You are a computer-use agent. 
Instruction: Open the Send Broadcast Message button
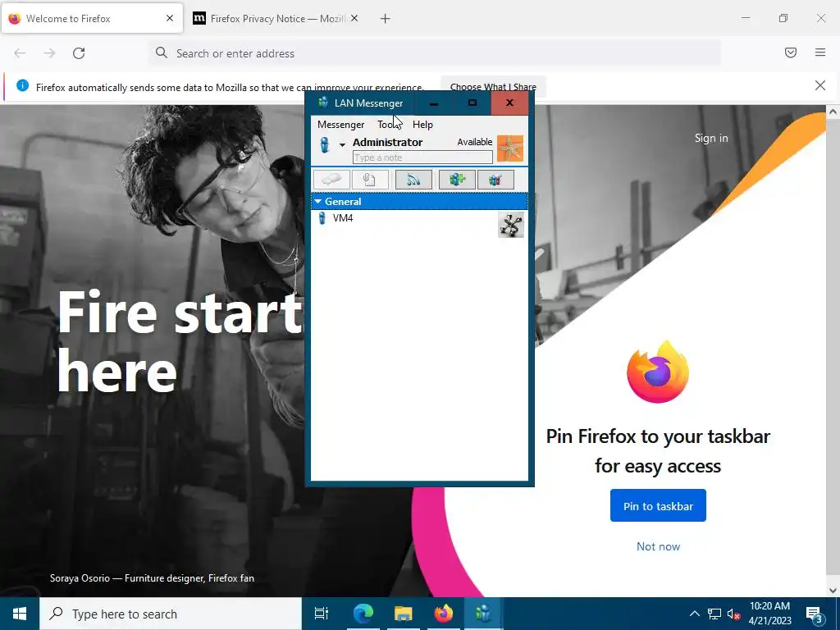tap(413, 180)
